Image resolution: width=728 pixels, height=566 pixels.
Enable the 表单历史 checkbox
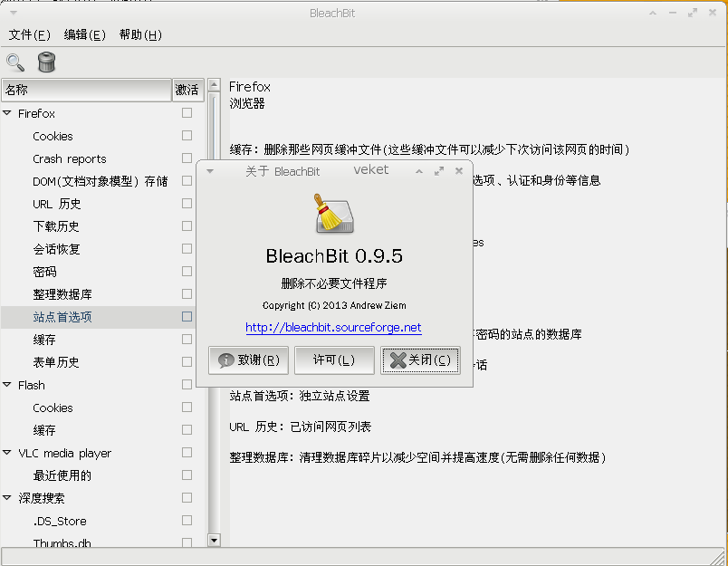pos(187,361)
